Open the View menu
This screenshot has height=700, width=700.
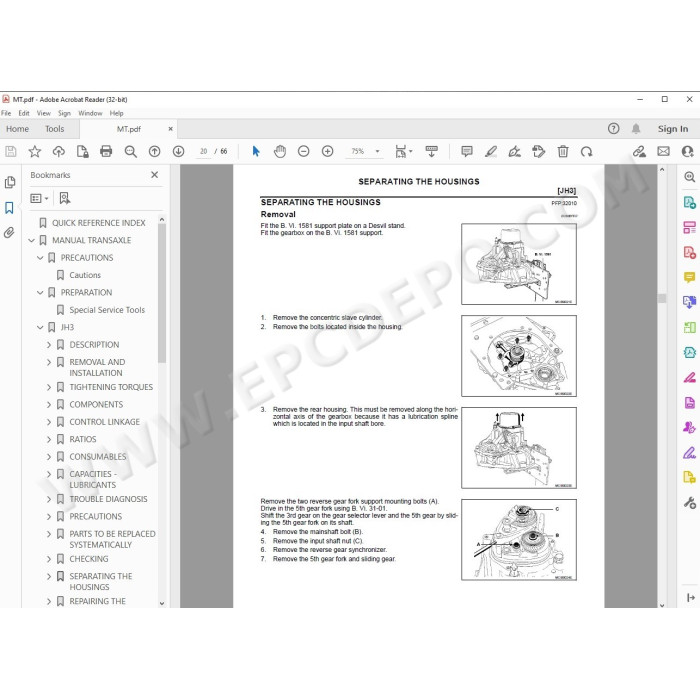[43, 113]
